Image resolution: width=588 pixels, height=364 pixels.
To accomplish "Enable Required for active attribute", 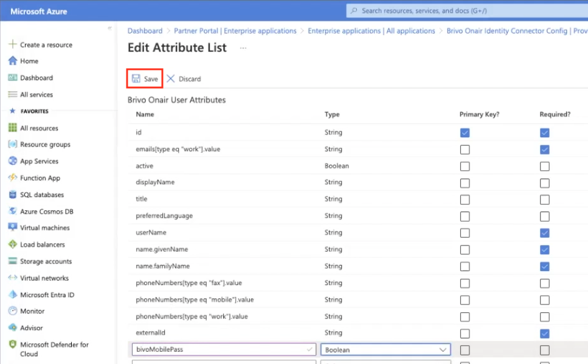I will [x=544, y=166].
